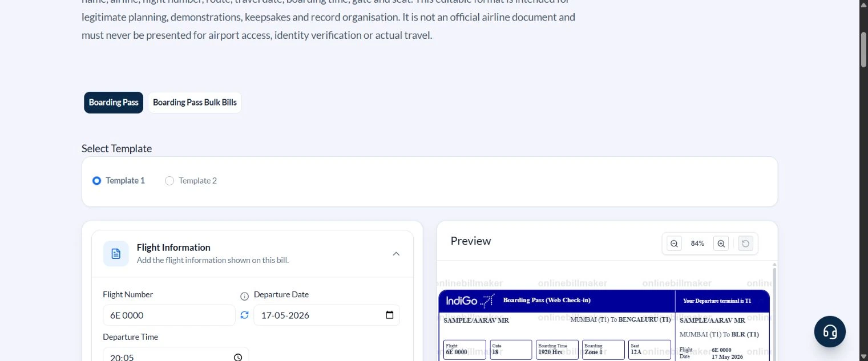Click the Seat 12A box in preview

649,350
